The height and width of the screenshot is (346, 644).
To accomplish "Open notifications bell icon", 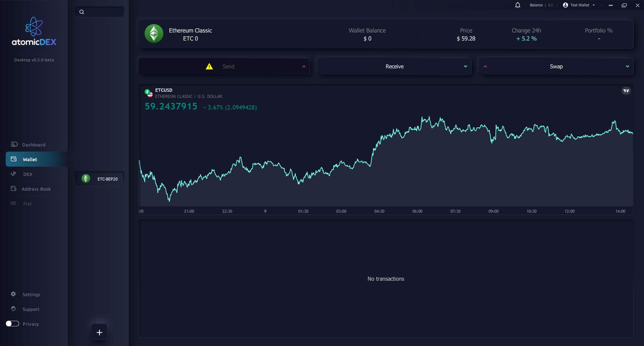I will 518,5.
